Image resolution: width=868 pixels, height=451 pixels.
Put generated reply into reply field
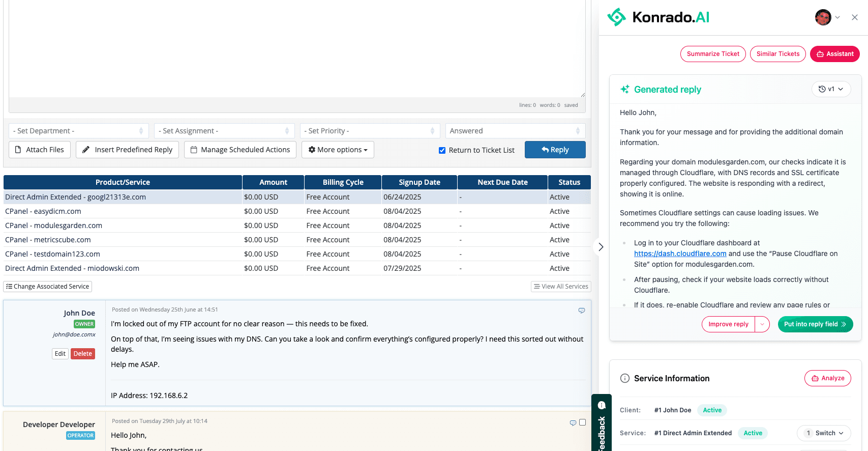coord(815,324)
